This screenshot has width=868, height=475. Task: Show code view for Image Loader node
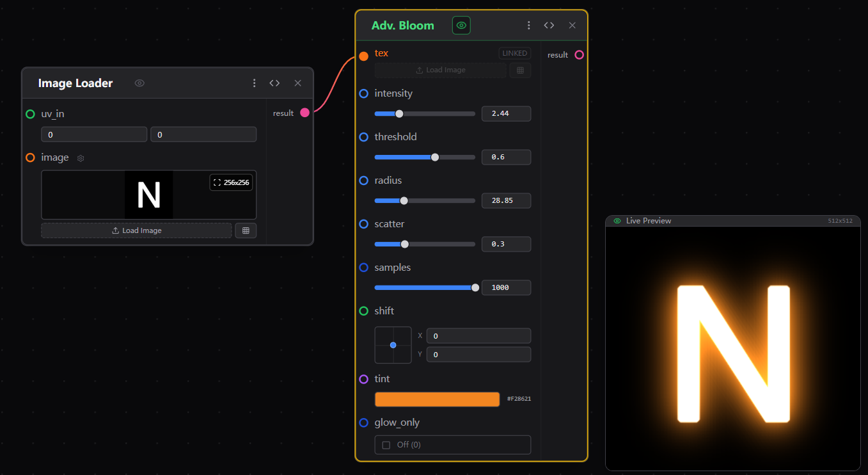tap(274, 83)
